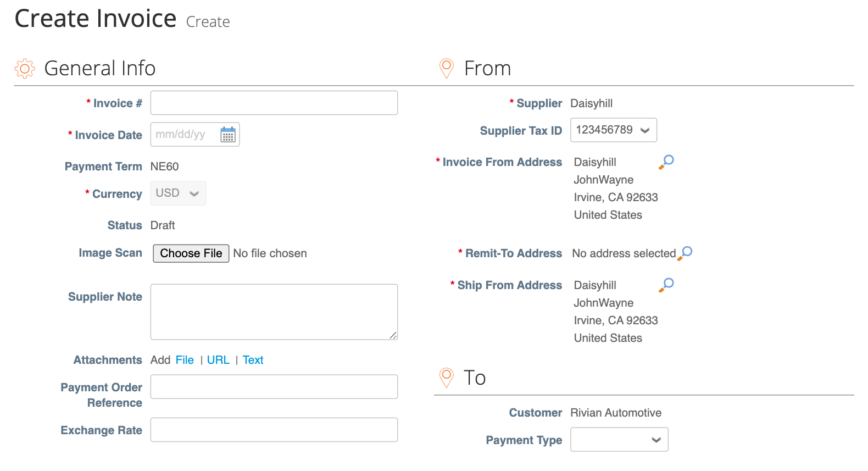Click the gear icon beside General Info
868x471 pixels.
coord(24,68)
